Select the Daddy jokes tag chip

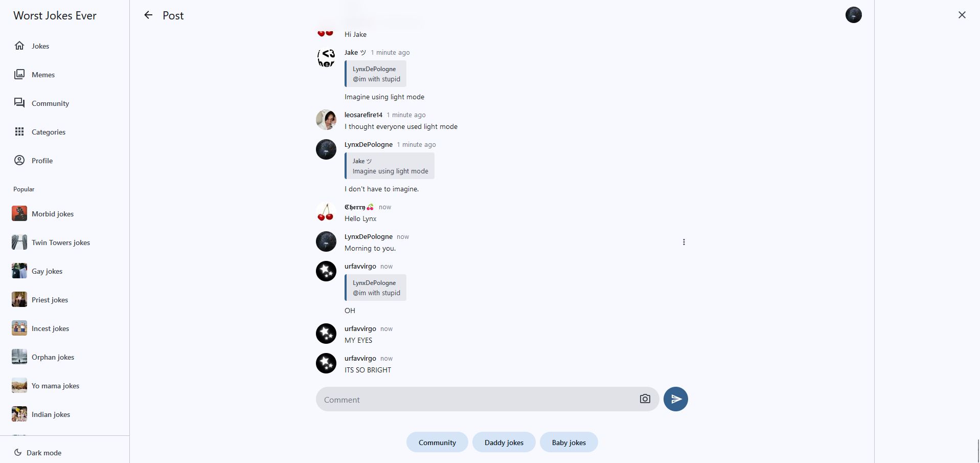pyautogui.click(x=504, y=443)
